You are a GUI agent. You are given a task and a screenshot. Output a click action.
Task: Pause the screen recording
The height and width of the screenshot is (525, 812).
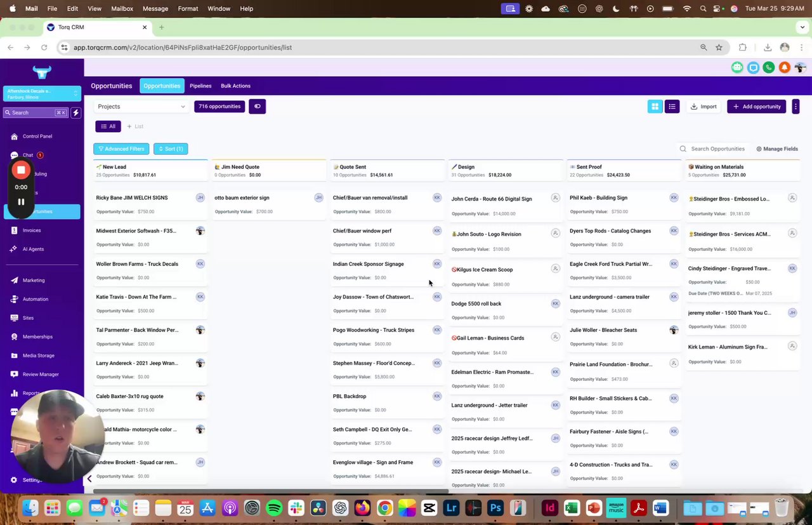21,202
